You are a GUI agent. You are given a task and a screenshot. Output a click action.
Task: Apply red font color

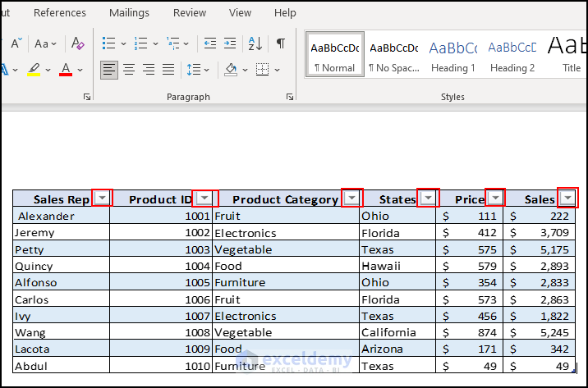point(66,70)
